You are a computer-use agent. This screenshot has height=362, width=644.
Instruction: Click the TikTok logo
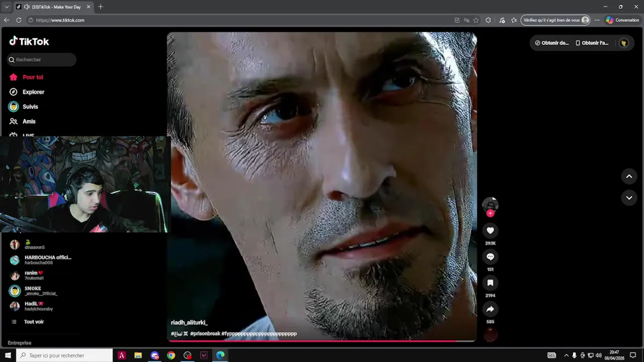tap(29, 41)
